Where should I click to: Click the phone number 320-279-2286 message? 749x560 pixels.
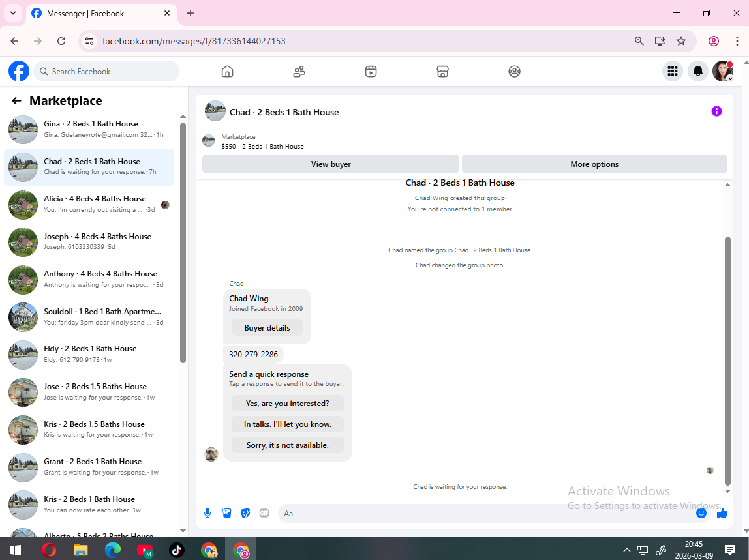coord(253,354)
